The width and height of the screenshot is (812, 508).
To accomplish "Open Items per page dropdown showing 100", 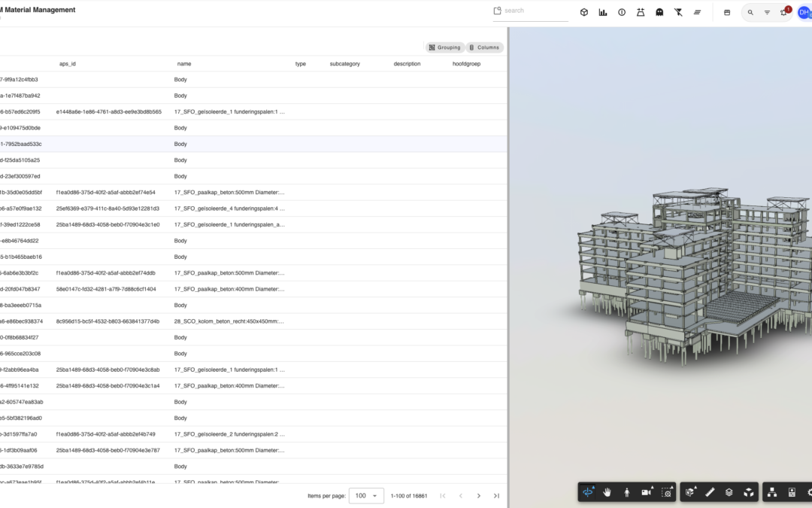I will 366,495.
